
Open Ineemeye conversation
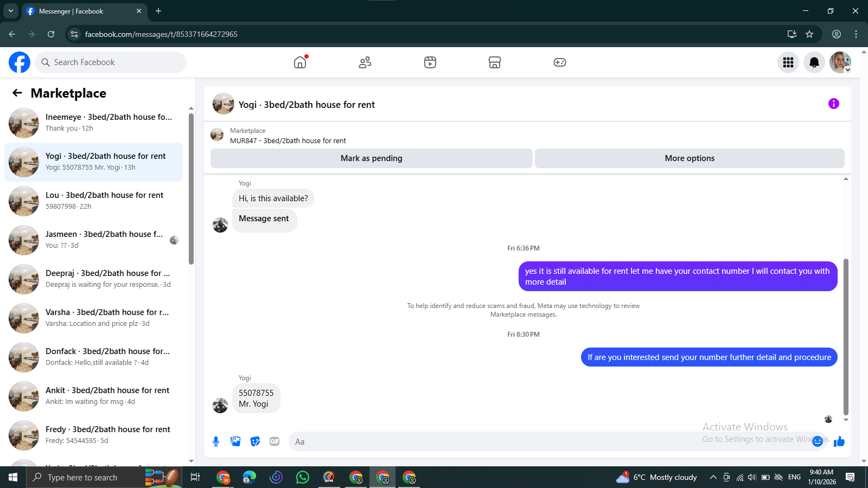pos(93,123)
